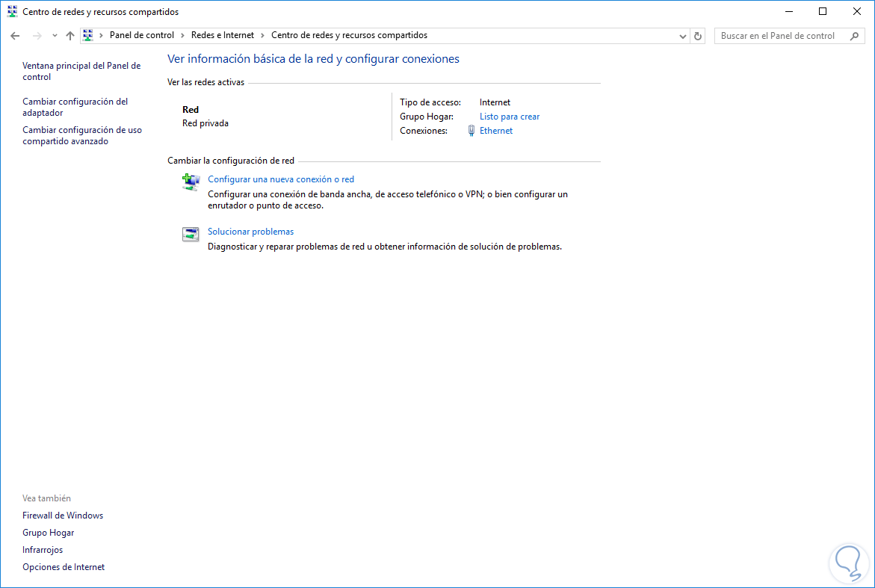Close the Centro de redes window
This screenshot has height=588, width=875.
tap(856, 11)
